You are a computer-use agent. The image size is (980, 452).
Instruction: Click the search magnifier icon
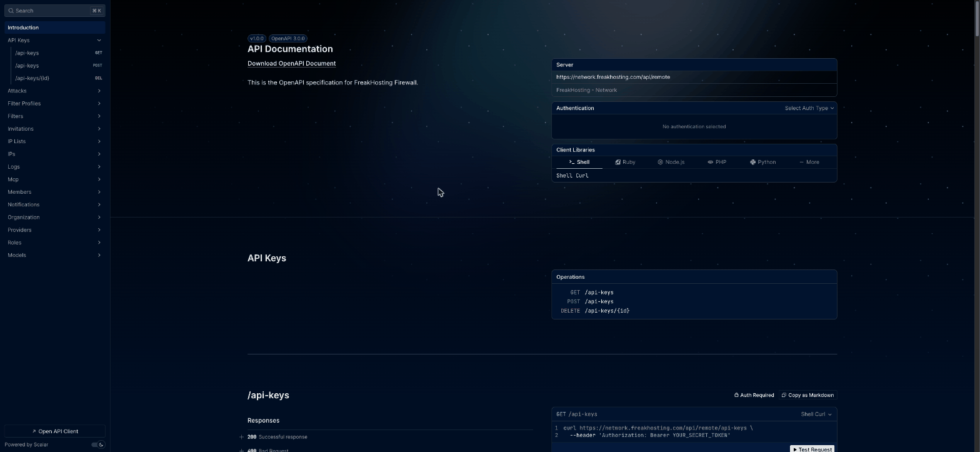coord(11,11)
